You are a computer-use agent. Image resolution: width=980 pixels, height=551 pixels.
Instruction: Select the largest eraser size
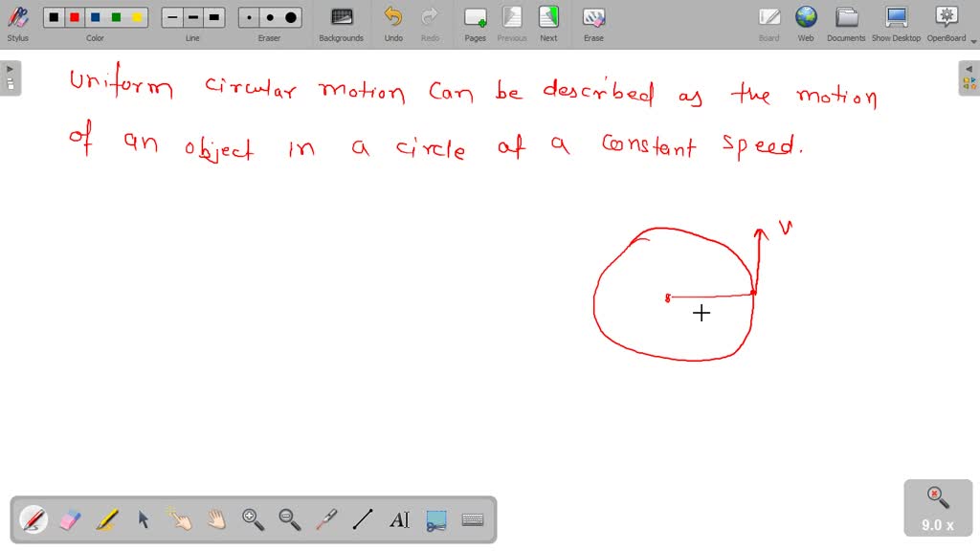[290, 16]
